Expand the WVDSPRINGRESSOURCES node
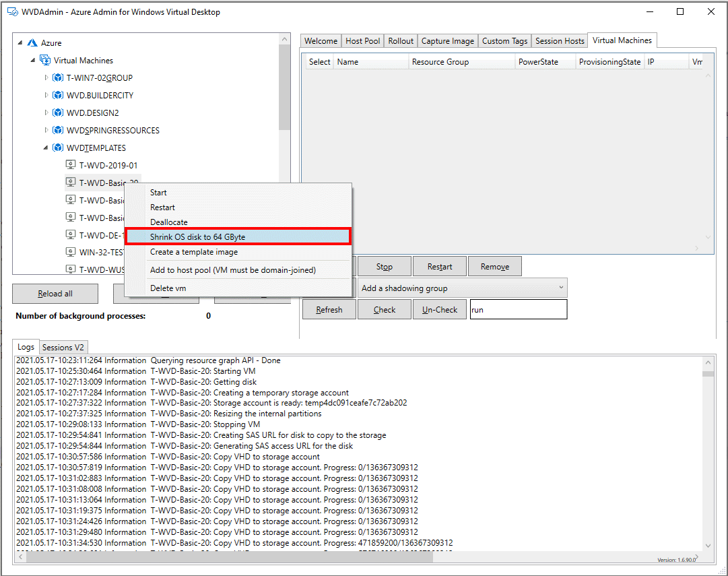The image size is (728, 576). click(46, 130)
